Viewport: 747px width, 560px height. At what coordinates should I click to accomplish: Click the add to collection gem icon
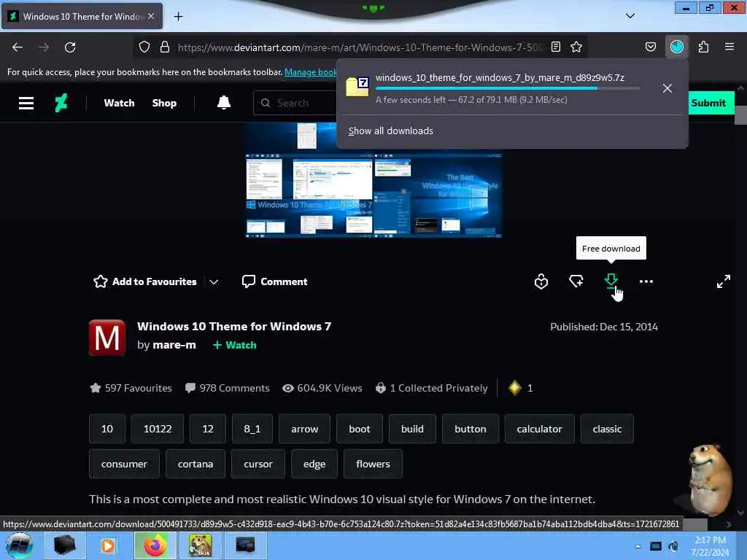pos(576,281)
